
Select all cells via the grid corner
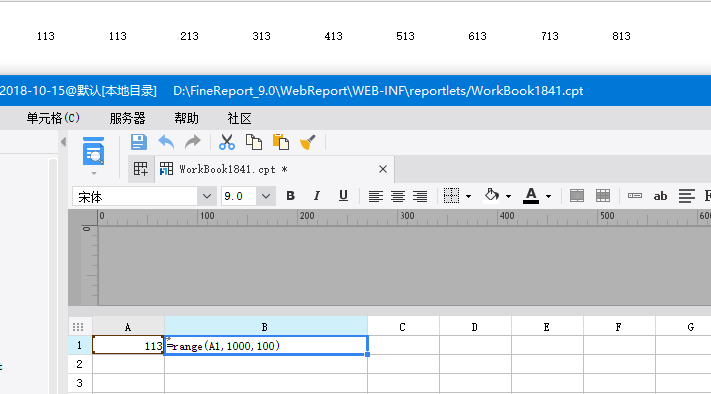(x=78, y=327)
